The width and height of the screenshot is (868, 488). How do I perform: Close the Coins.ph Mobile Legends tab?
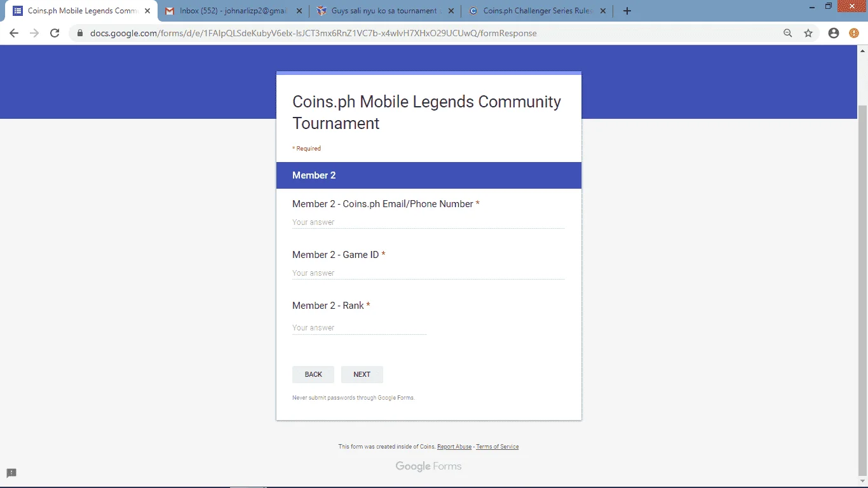coord(147,11)
